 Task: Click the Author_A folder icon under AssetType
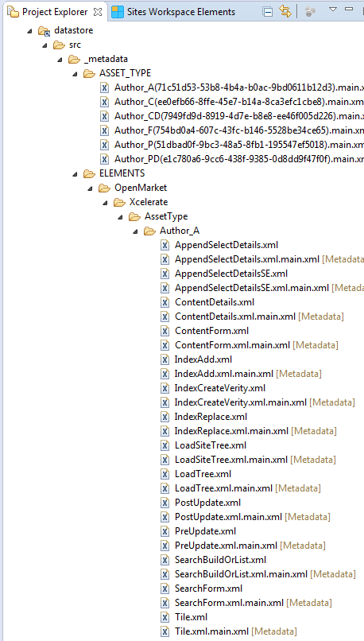click(150, 231)
